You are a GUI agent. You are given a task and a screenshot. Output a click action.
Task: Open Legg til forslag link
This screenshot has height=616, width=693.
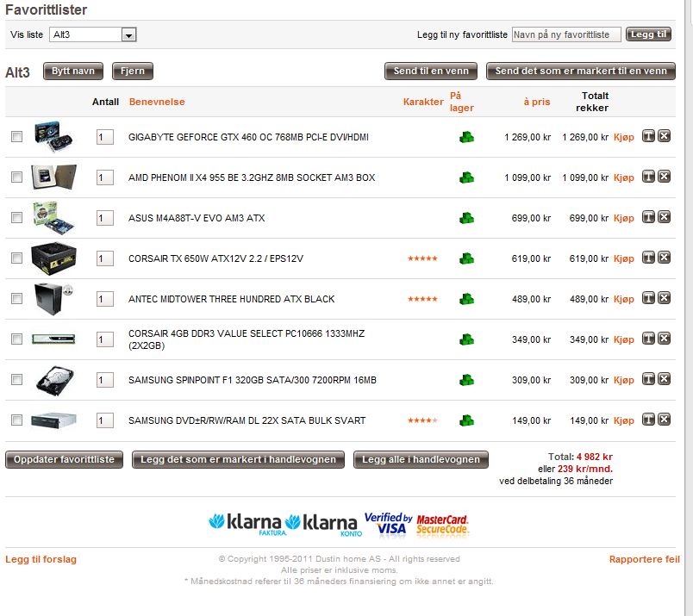(x=41, y=559)
